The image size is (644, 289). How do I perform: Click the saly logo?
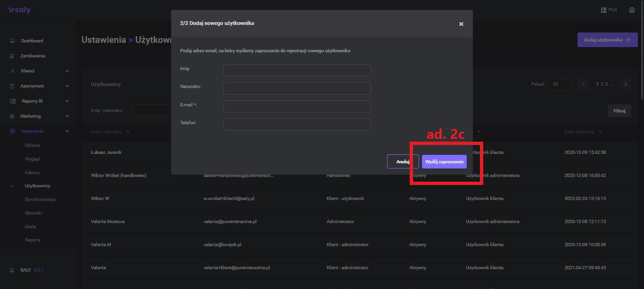[19, 10]
